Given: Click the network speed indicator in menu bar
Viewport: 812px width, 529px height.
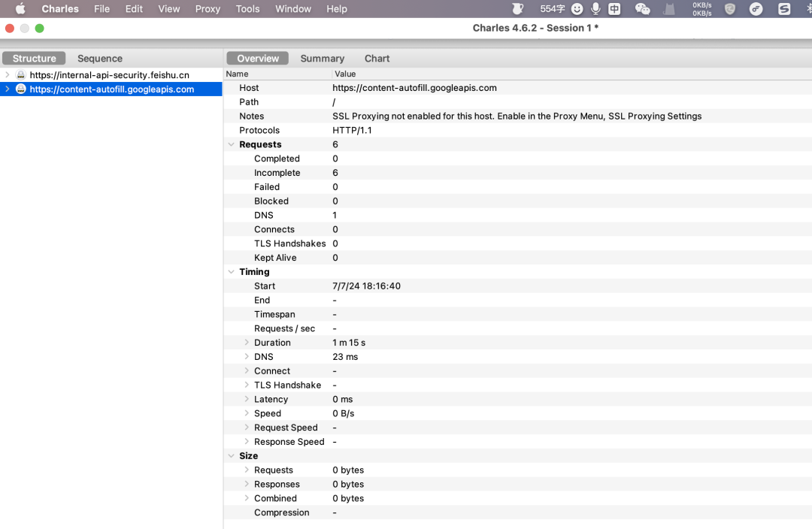Looking at the screenshot, I should tap(701, 9).
